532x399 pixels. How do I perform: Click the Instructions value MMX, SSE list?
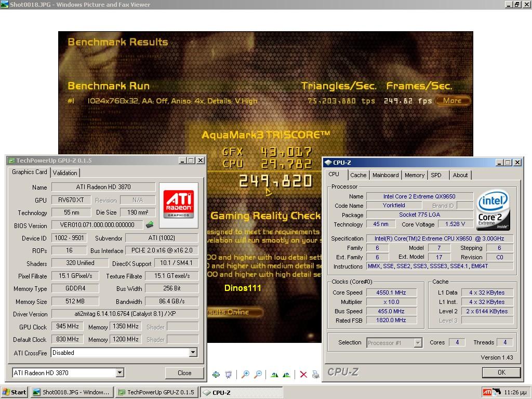coord(440,267)
